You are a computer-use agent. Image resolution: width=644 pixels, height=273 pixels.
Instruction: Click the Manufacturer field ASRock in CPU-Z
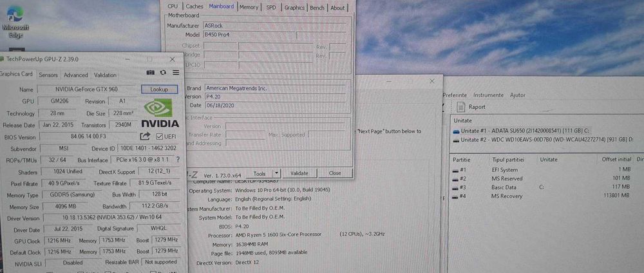pos(274,26)
